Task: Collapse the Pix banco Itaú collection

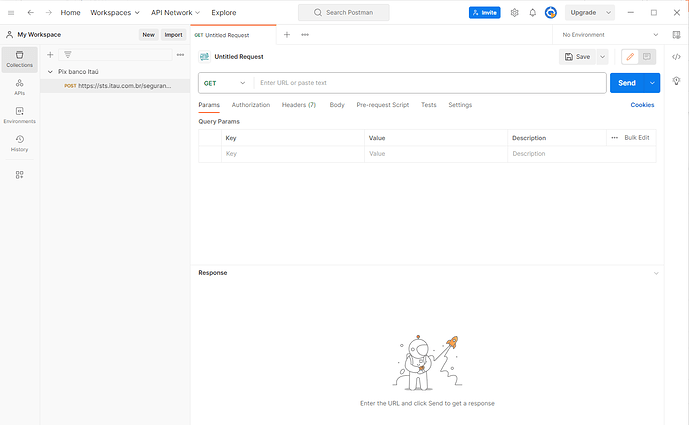Action: click(x=50, y=72)
